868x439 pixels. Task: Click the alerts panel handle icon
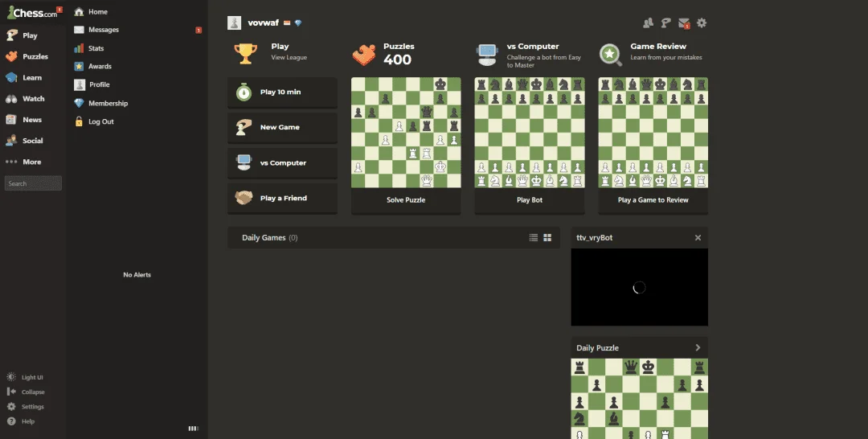[x=193, y=428]
